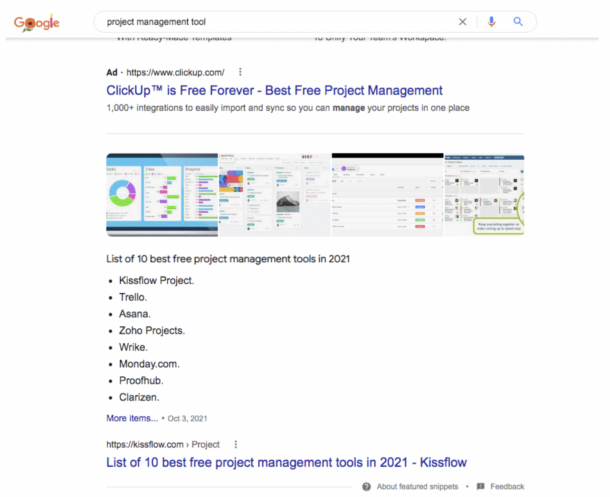Start voice search with microphone icon
This screenshot has width=610, height=497.
[491, 21]
